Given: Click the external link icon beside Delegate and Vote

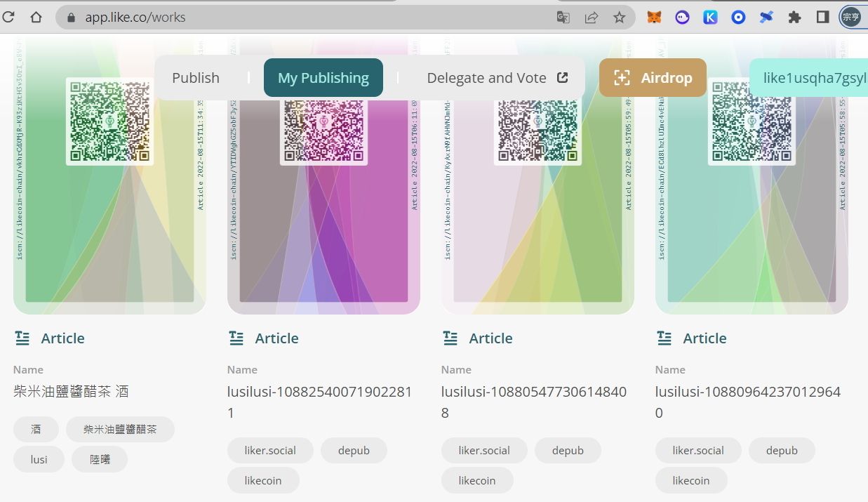Looking at the screenshot, I should click(562, 78).
